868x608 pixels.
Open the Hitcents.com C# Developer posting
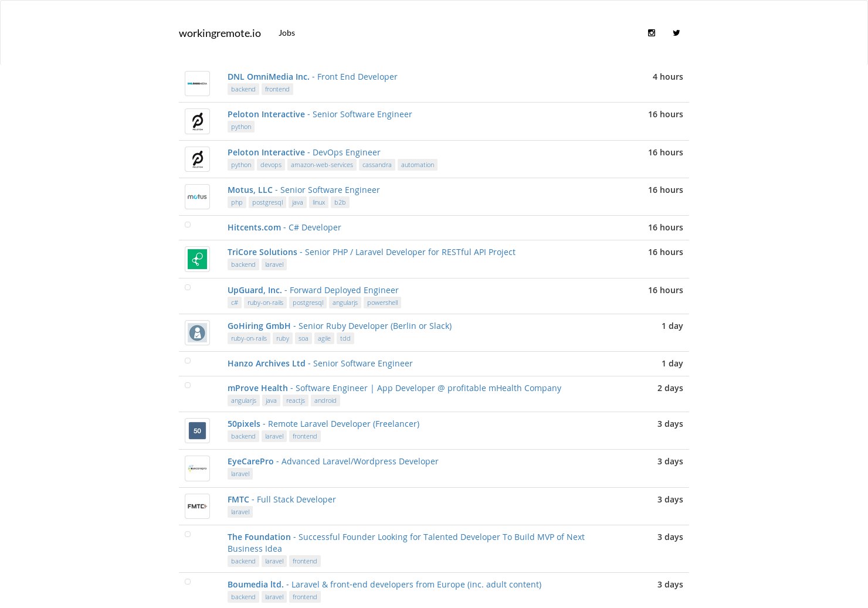(284, 227)
